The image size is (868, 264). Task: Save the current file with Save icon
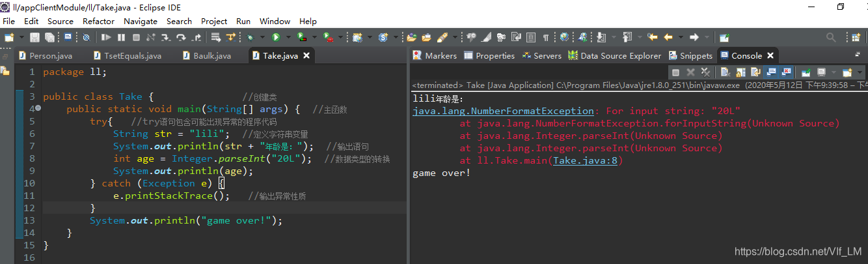34,37
